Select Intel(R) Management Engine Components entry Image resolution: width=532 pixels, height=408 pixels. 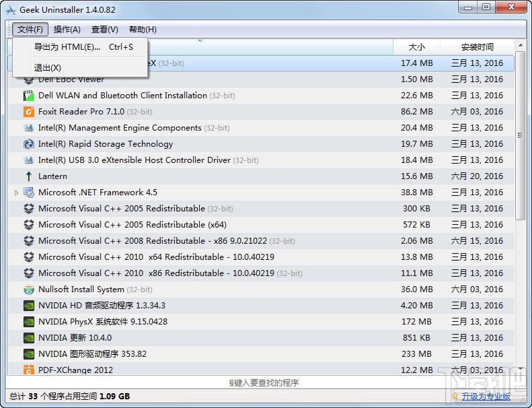(120, 128)
